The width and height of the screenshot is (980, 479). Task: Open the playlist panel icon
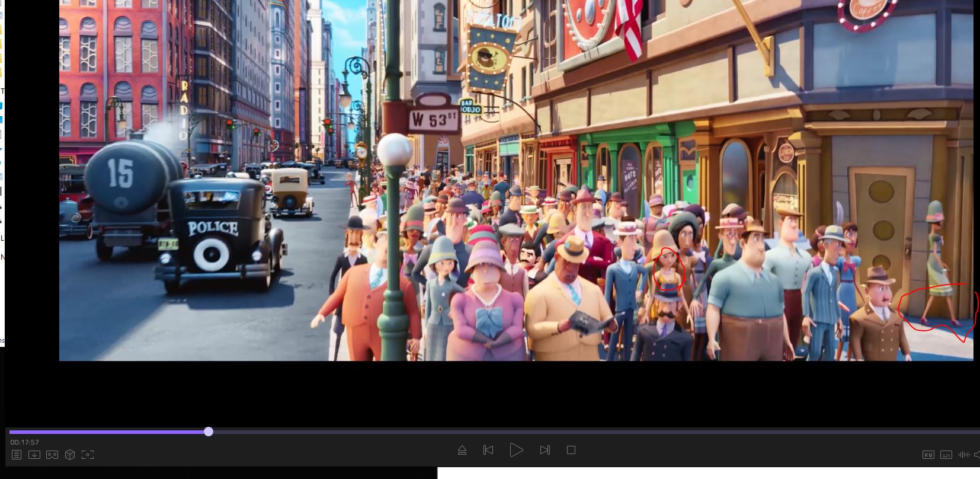coord(17,455)
